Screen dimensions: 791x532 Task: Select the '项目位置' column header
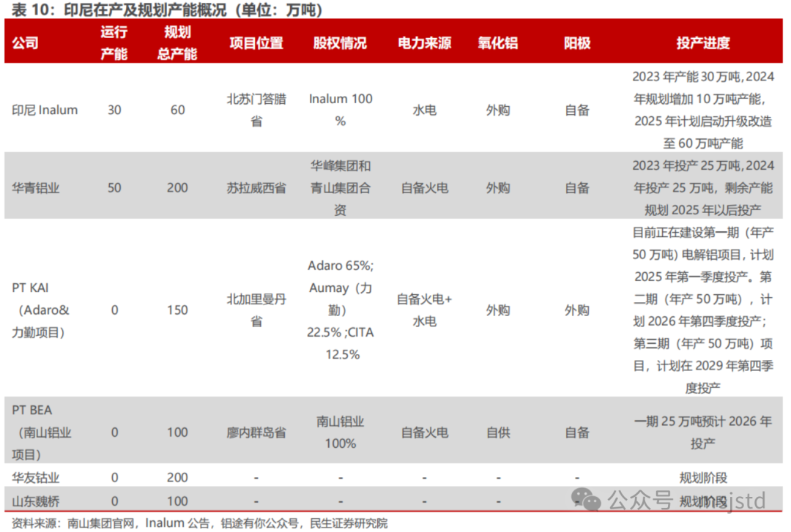(x=256, y=43)
